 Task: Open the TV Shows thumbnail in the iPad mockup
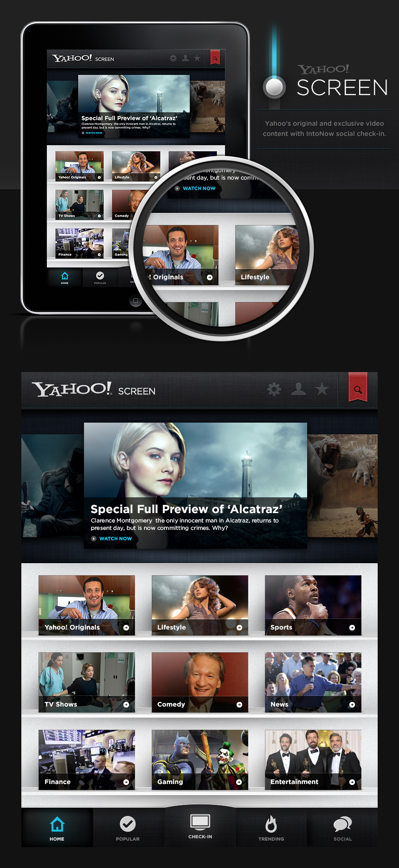tap(79, 205)
